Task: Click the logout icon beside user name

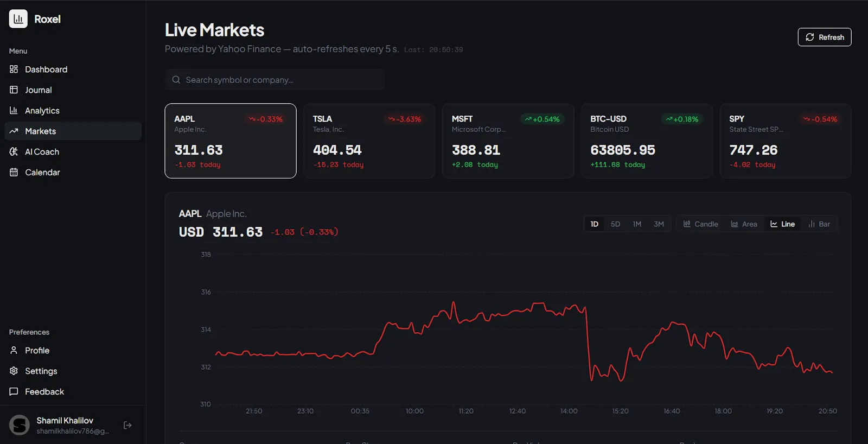Action: [x=127, y=426]
